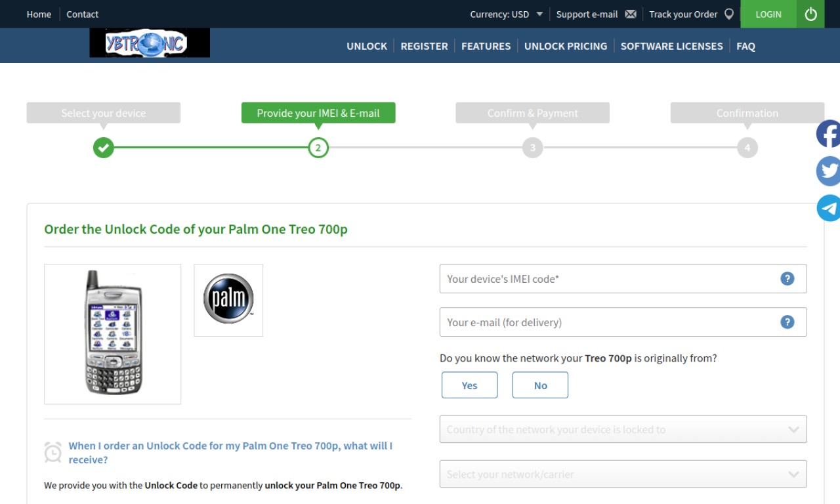Open the REGISTER menu item

(x=424, y=46)
